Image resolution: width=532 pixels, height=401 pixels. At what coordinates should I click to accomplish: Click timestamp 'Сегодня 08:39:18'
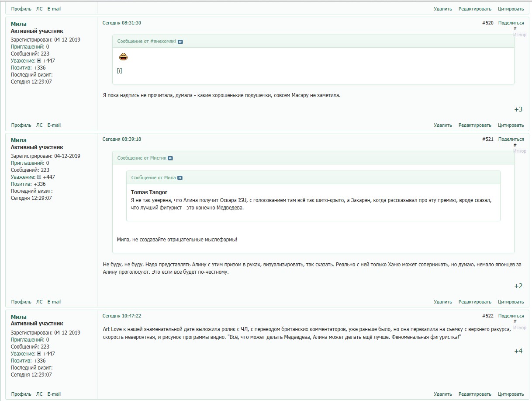(122, 139)
